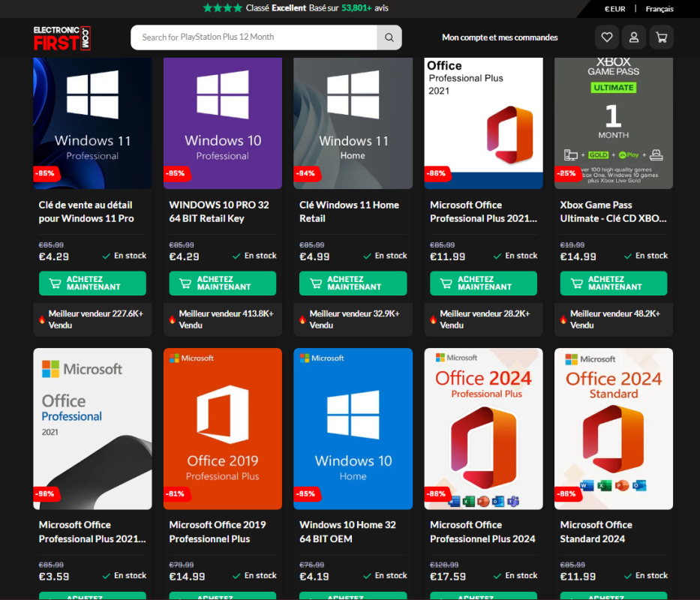Open title Microsoft Office 2019 Professionnel Plus
This screenshot has height=600, width=700.
pyautogui.click(x=218, y=532)
